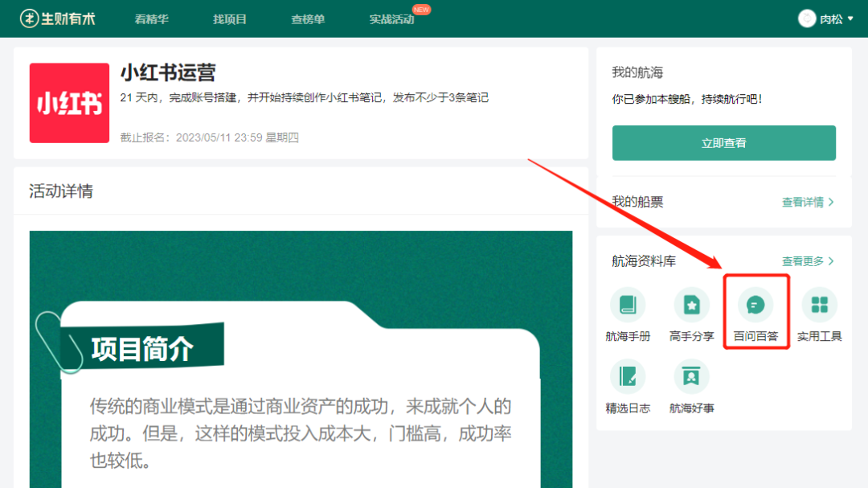The width and height of the screenshot is (868, 488).
Task: Click the 21 天内 description text
Action: (305, 98)
